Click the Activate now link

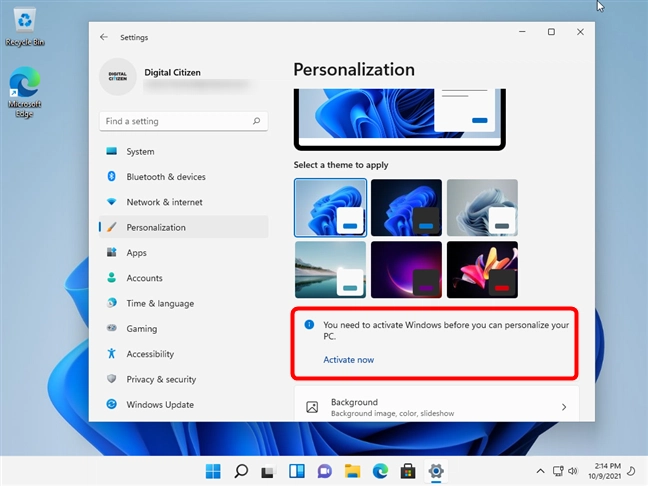pos(348,360)
